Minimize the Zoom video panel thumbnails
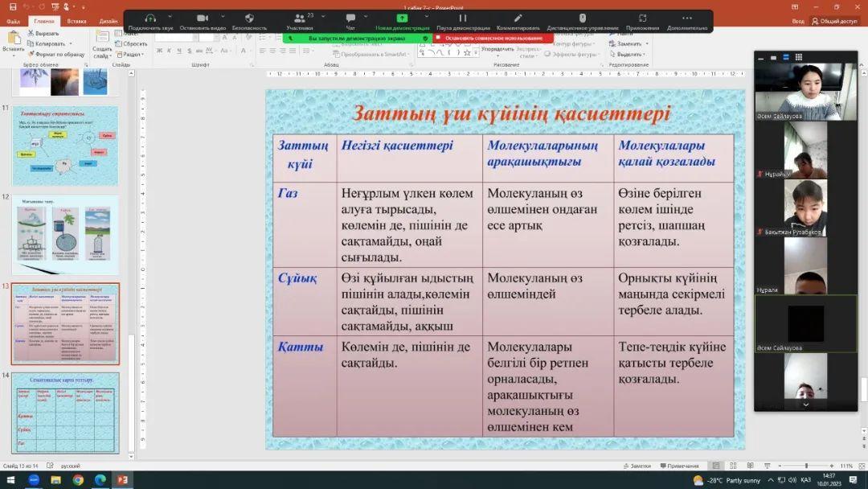The width and height of the screenshot is (868, 489). click(x=761, y=57)
